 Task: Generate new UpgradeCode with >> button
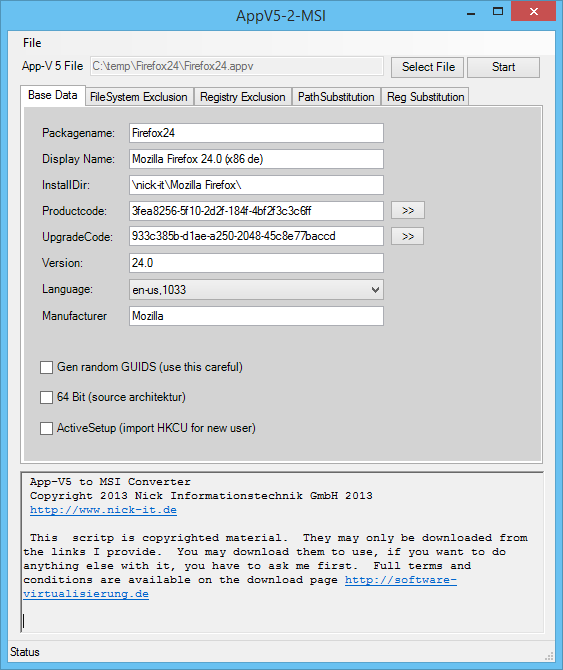pos(408,236)
